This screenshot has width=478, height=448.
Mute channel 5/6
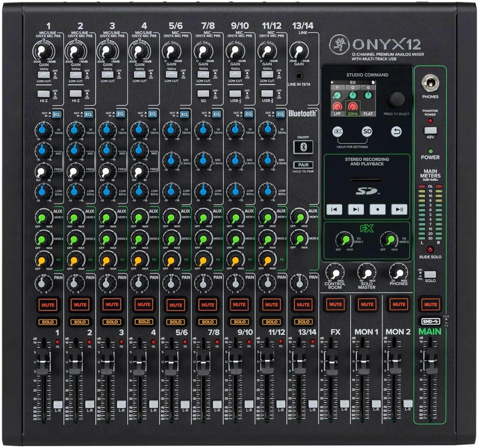point(176,304)
